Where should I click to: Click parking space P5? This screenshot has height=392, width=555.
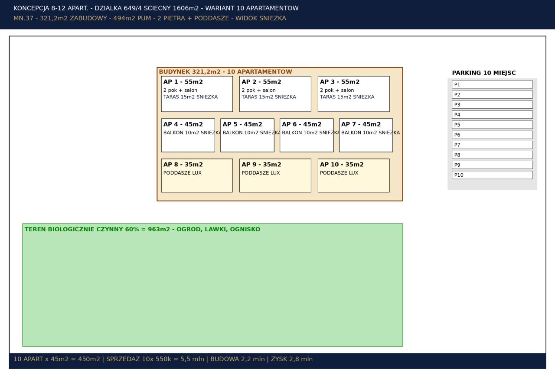tap(492, 125)
